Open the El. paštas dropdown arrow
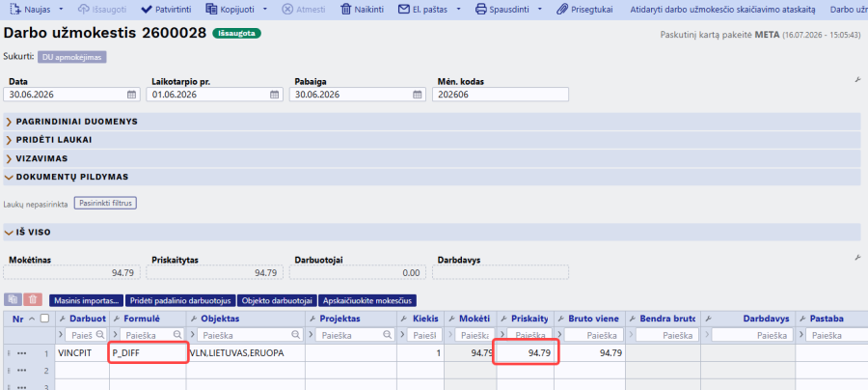The height and width of the screenshot is (390, 868). coord(459,10)
